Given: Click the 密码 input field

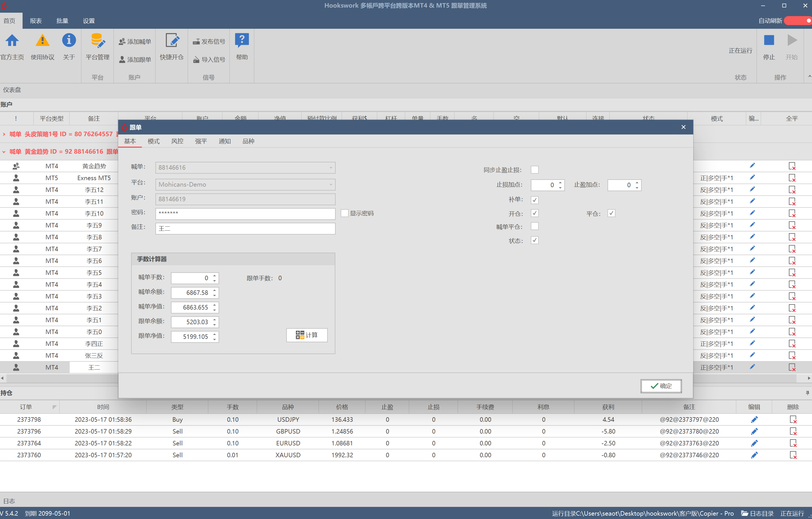Looking at the screenshot, I should point(245,214).
